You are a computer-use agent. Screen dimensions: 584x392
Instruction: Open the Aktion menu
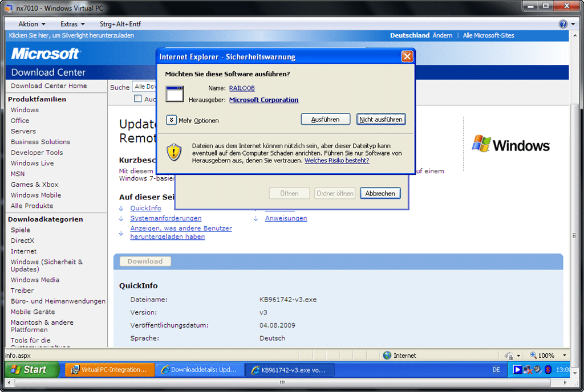(x=32, y=24)
